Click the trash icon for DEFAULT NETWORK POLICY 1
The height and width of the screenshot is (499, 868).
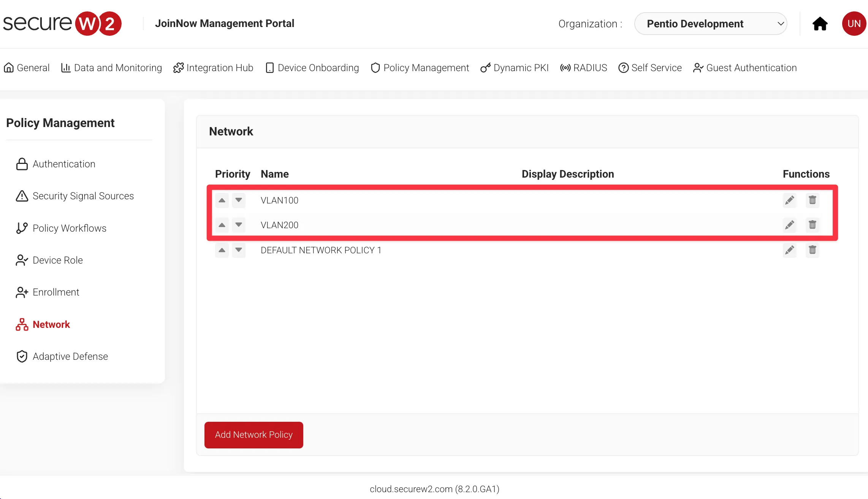(x=812, y=250)
